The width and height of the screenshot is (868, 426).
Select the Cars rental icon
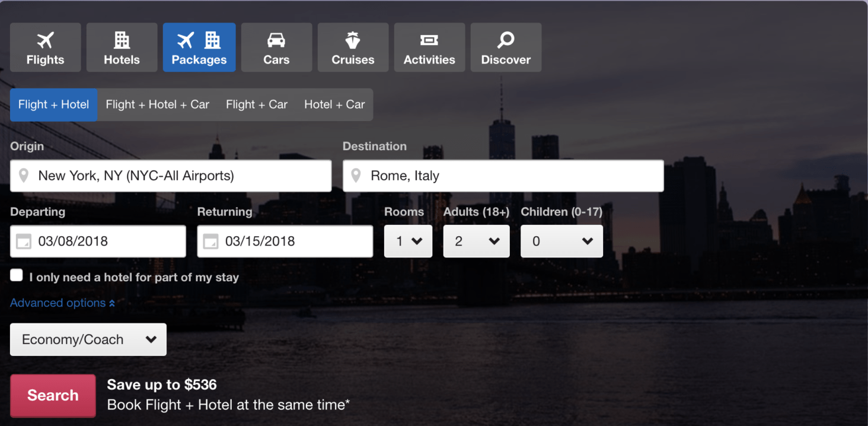click(x=276, y=39)
